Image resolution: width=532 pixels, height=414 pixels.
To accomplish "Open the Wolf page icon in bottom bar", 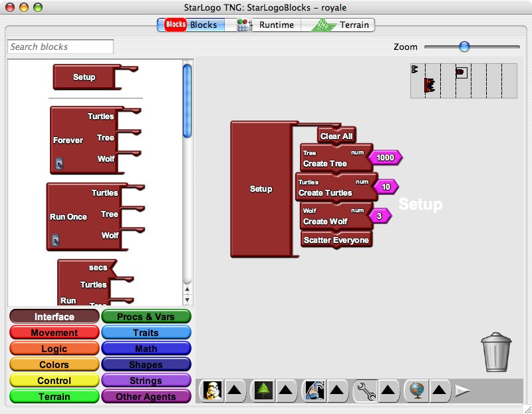I will (x=315, y=391).
